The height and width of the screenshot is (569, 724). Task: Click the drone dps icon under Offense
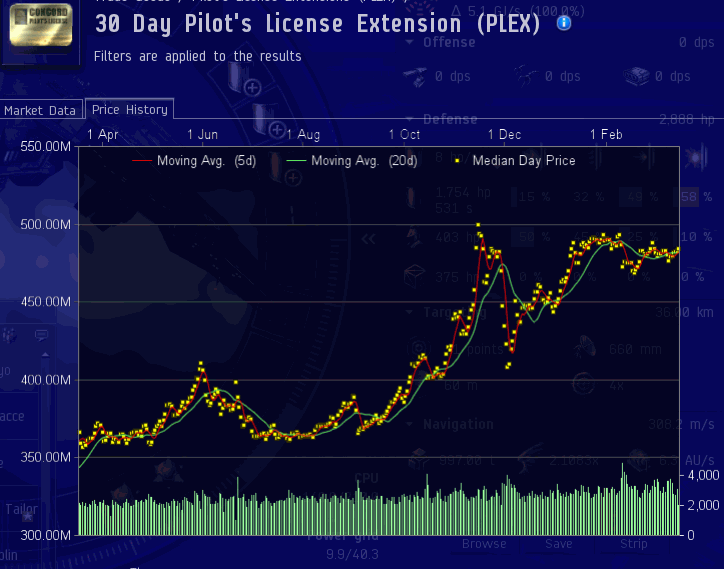(525, 76)
